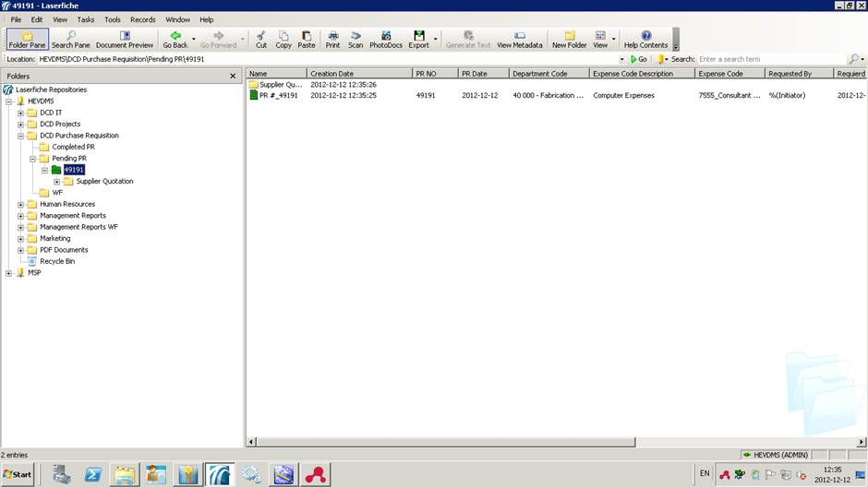Image resolution: width=868 pixels, height=488 pixels.
Task: Click the magnifier search button
Action: click(x=854, y=59)
